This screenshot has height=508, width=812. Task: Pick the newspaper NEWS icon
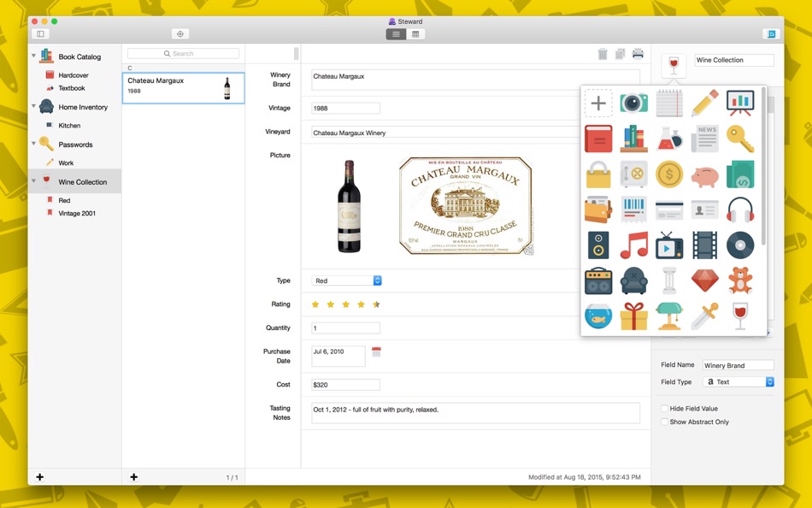click(705, 139)
